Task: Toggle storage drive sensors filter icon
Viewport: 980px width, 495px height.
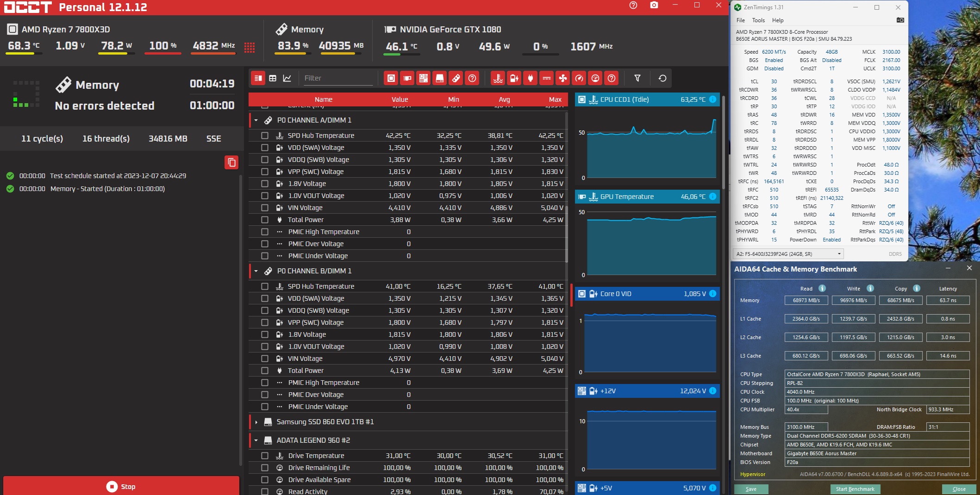Action: (440, 78)
